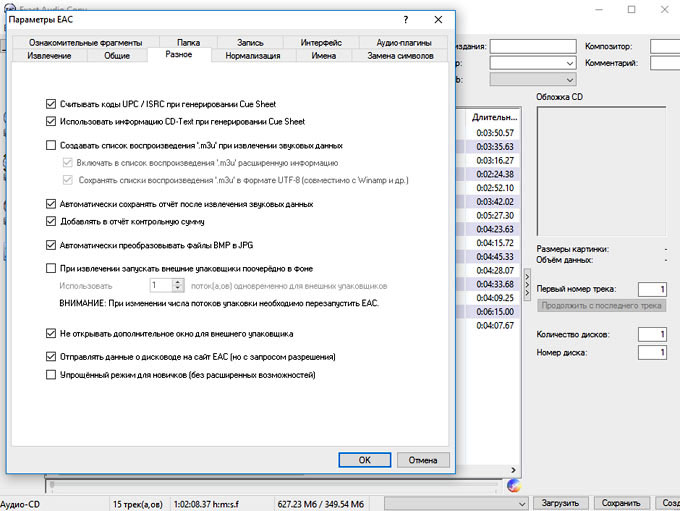Uncheck the UPC / ISRC codes Cue Sheet option
Viewport: 680px width, 511px height.
[52, 103]
